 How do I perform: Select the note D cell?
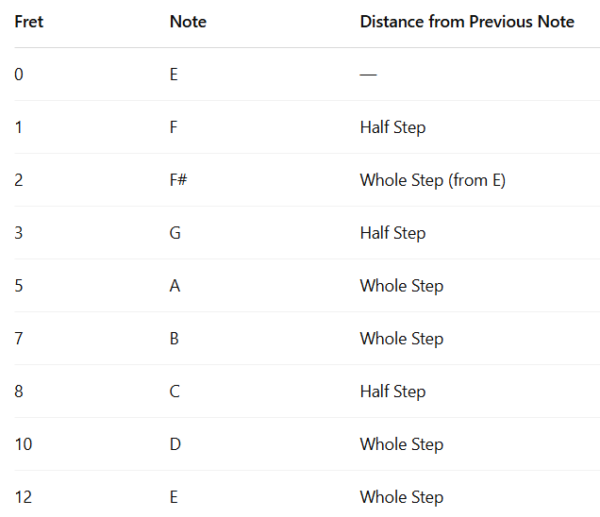(x=175, y=444)
